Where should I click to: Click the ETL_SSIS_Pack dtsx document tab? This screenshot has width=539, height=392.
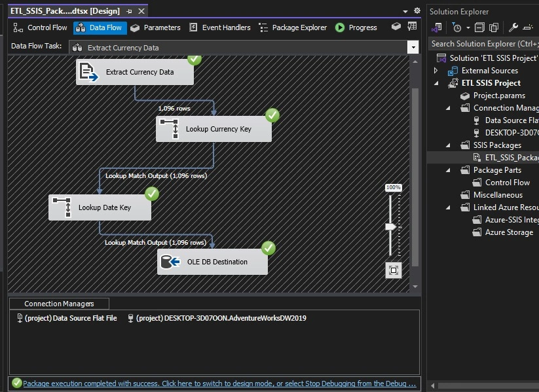pyautogui.click(x=65, y=11)
